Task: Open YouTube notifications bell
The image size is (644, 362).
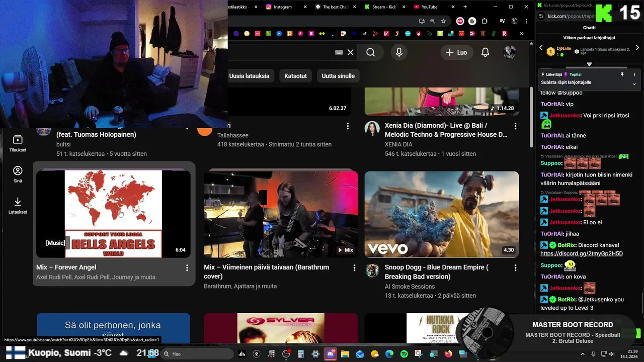Action: (x=485, y=52)
